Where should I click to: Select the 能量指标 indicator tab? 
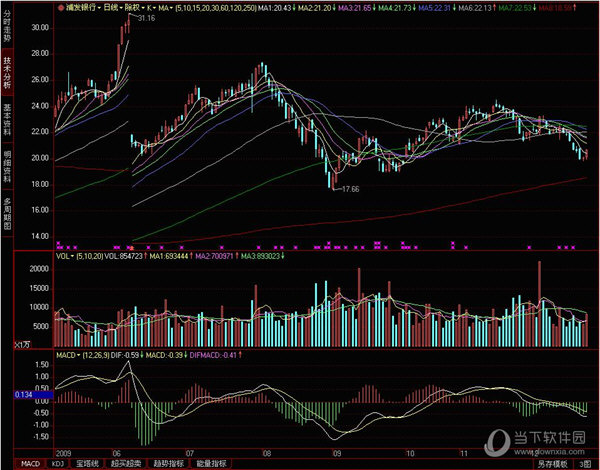(211, 464)
